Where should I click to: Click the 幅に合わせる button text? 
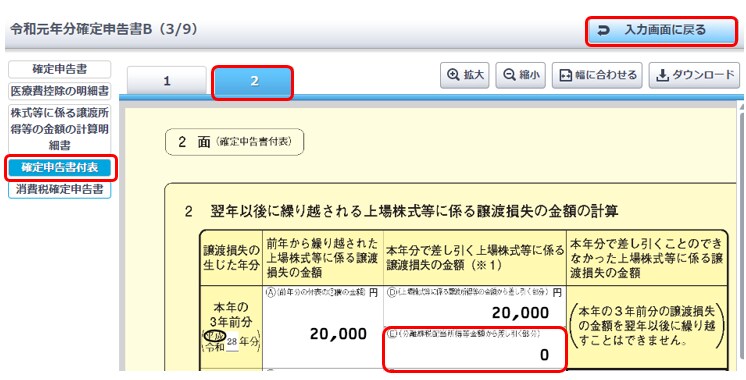[x=605, y=76]
